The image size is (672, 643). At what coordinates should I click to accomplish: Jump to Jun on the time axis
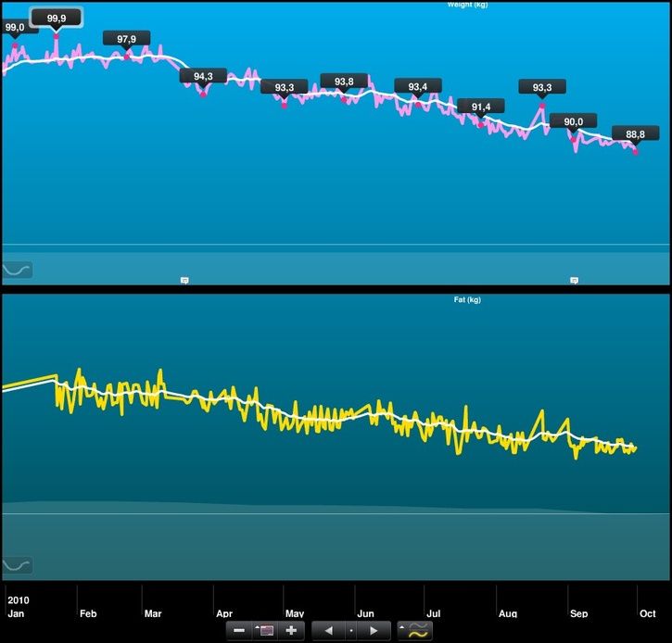365,613
